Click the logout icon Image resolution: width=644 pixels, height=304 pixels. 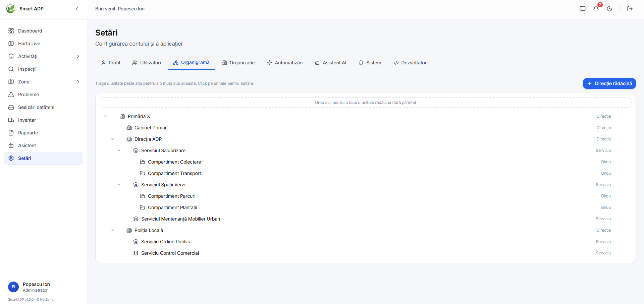point(630,9)
